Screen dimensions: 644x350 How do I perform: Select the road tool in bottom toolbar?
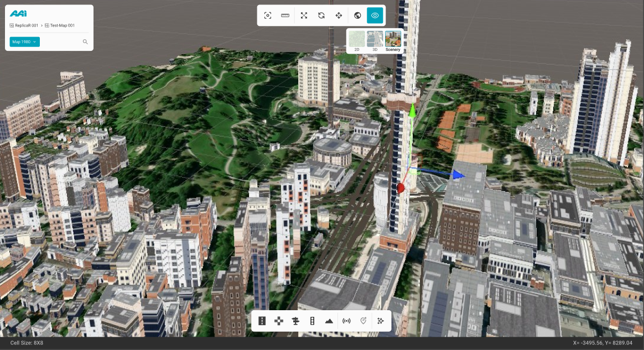click(262, 321)
